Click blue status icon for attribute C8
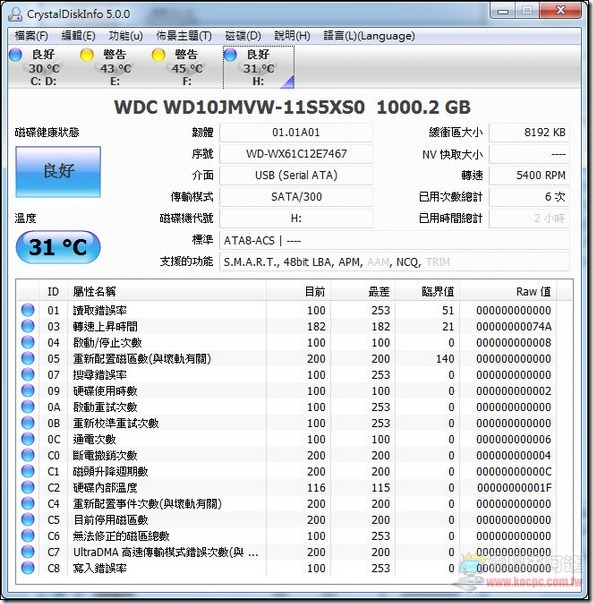Viewport: 593px width, 604px height. (28, 568)
